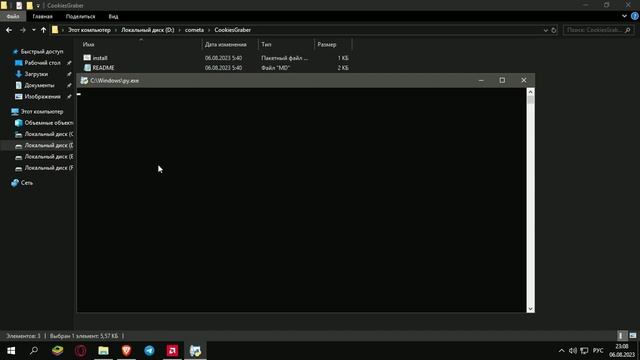Open Загрузки in navigation pane
The width and height of the screenshot is (640, 360).
(x=36, y=74)
